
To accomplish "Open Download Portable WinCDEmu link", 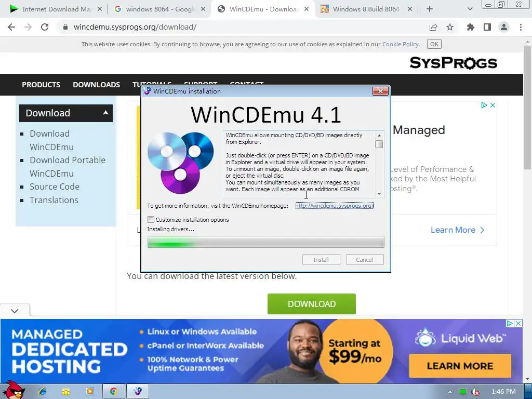I will point(68,167).
